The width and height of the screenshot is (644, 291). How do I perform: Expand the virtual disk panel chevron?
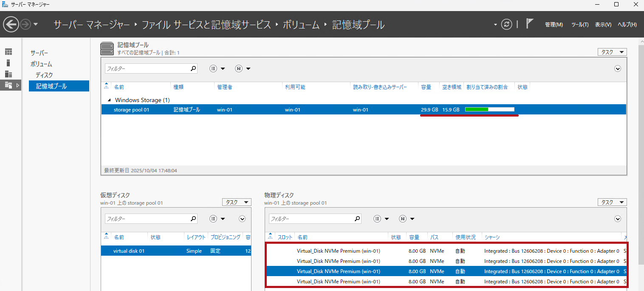242,219
